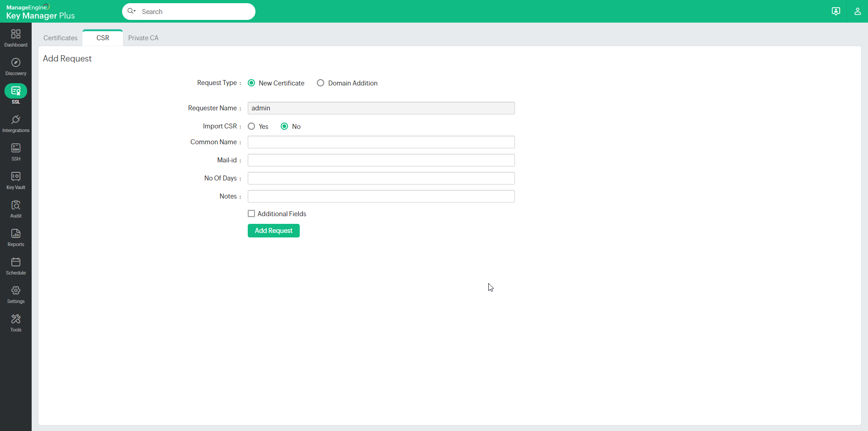Select the Domain Addition radio button

pos(321,83)
